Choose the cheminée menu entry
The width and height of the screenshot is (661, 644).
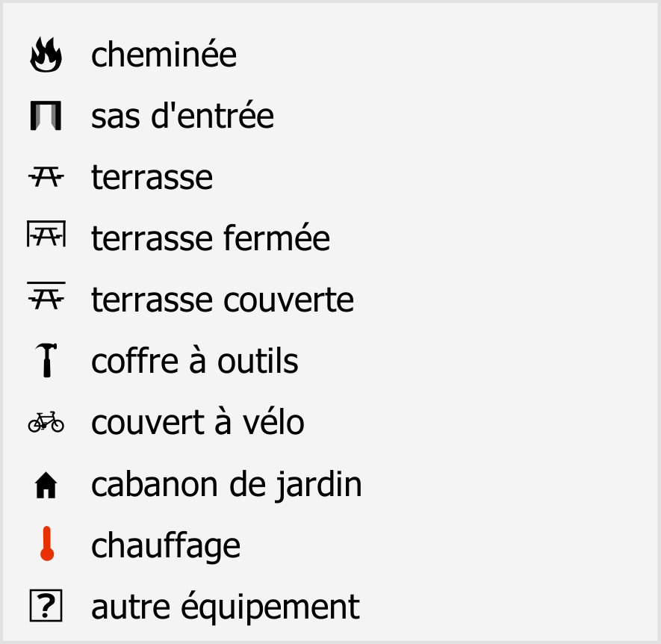click(x=164, y=54)
